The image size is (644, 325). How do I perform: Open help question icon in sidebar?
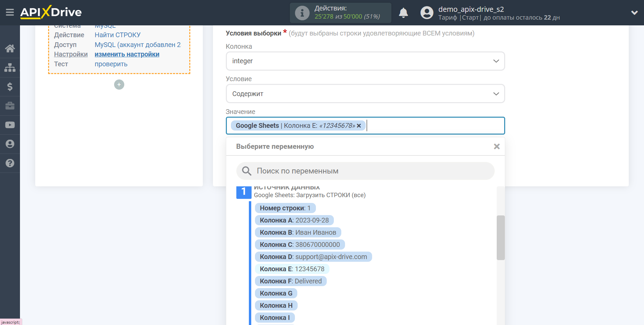click(x=10, y=163)
